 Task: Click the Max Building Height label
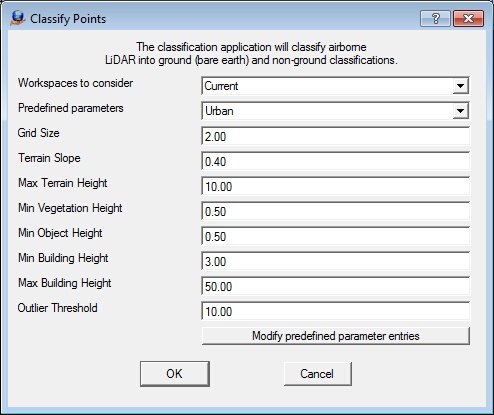[x=64, y=283]
